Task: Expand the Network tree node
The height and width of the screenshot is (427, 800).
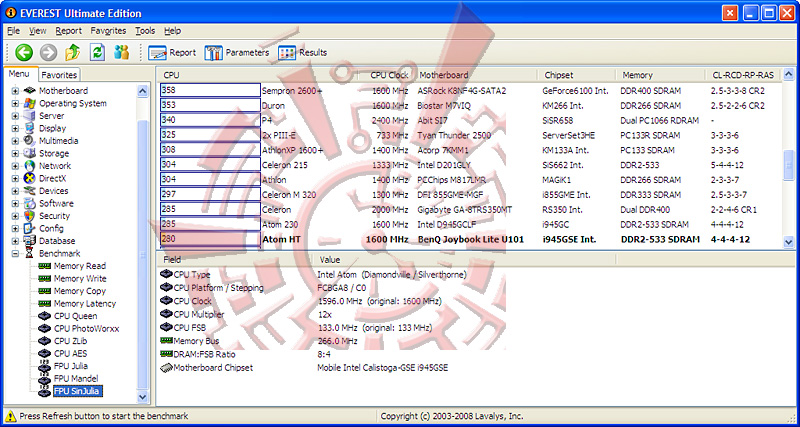Action: click(x=15, y=166)
